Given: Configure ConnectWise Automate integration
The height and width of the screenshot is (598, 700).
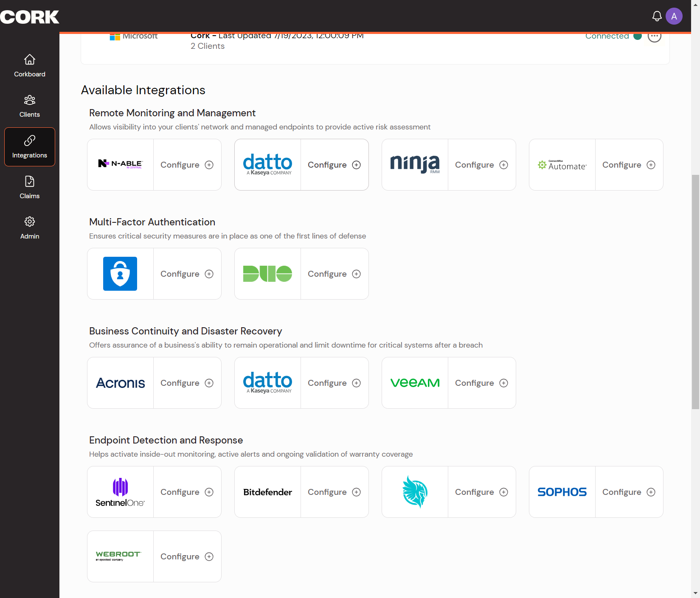Looking at the screenshot, I should point(629,165).
